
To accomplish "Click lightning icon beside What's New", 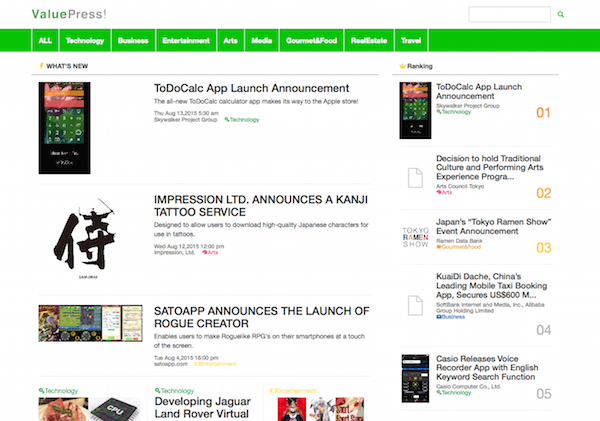I will [41, 66].
